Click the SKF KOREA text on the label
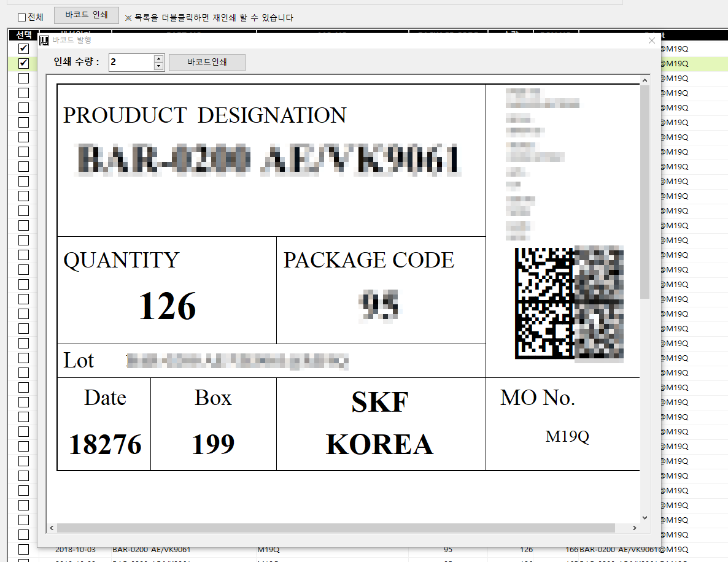Screen dimensions: 728x562 pos(380,423)
